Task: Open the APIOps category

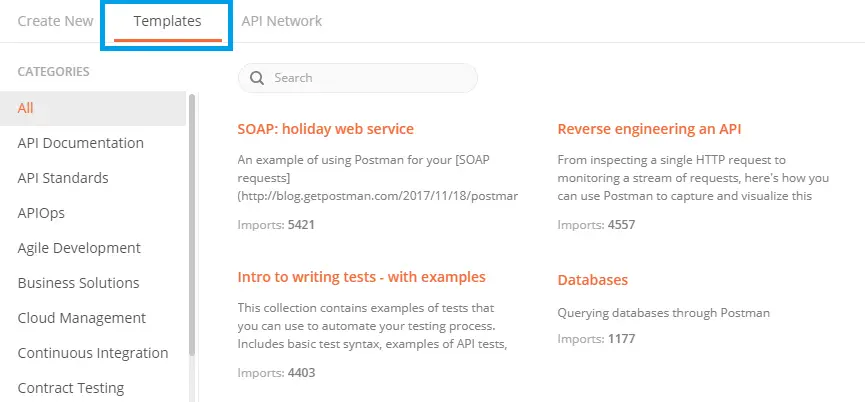Action: click(x=41, y=213)
